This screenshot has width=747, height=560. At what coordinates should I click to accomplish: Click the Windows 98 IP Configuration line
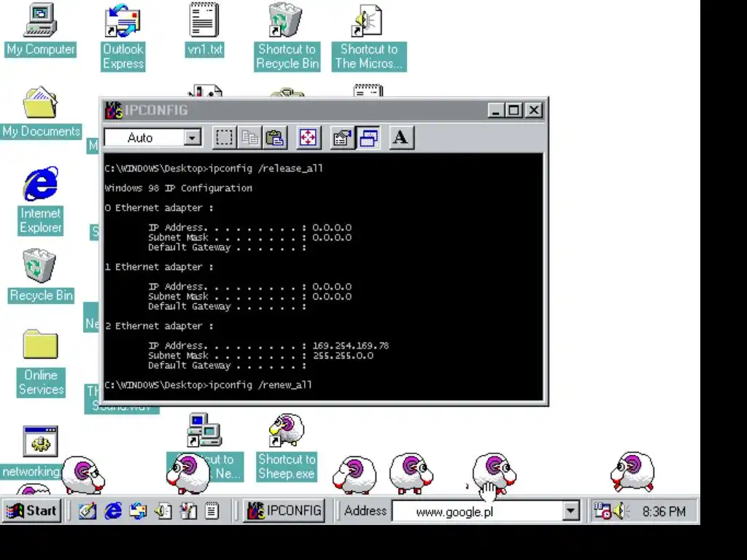pyautogui.click(x=178, y=188)
